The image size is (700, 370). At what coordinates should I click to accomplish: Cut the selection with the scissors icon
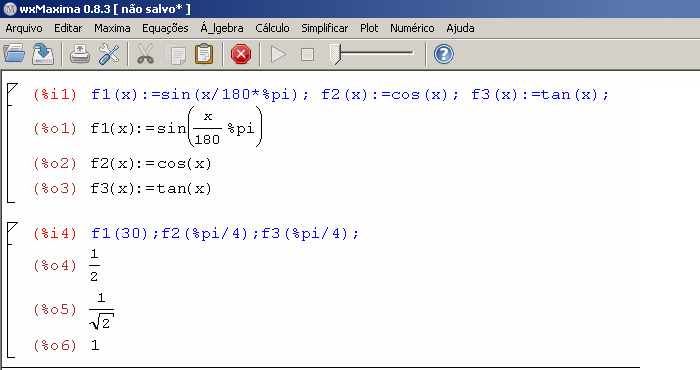point(146,54)
